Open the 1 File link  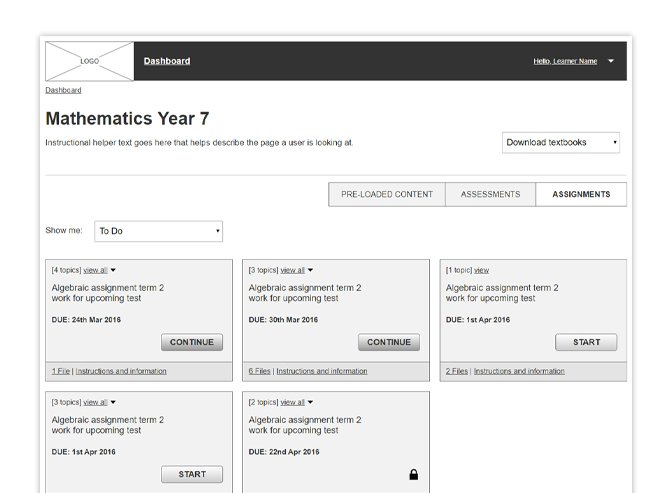click(61, 371)
